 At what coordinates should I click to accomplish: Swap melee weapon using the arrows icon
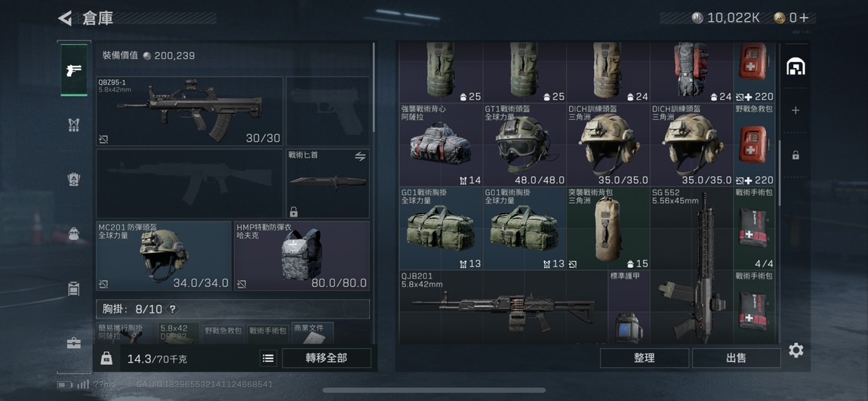(360, 157)
